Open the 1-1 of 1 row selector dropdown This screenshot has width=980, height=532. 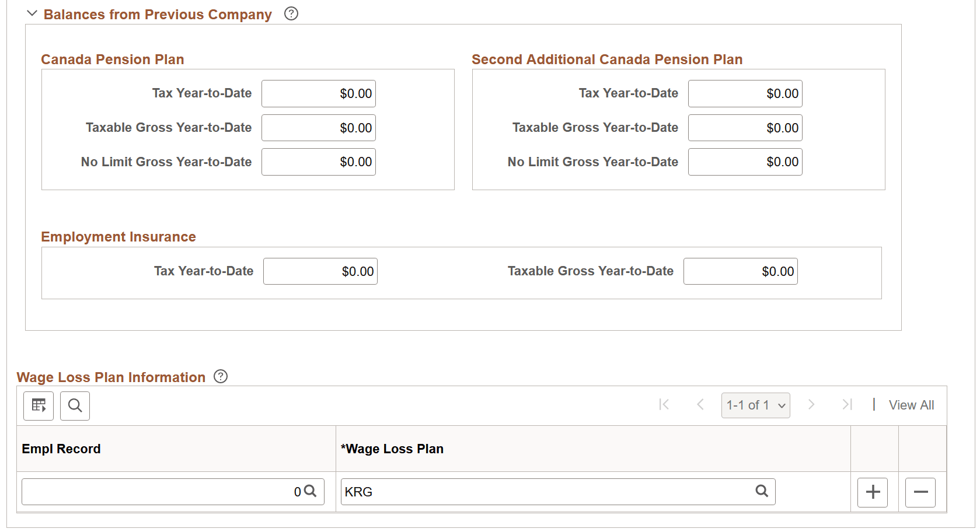[755, 405]
